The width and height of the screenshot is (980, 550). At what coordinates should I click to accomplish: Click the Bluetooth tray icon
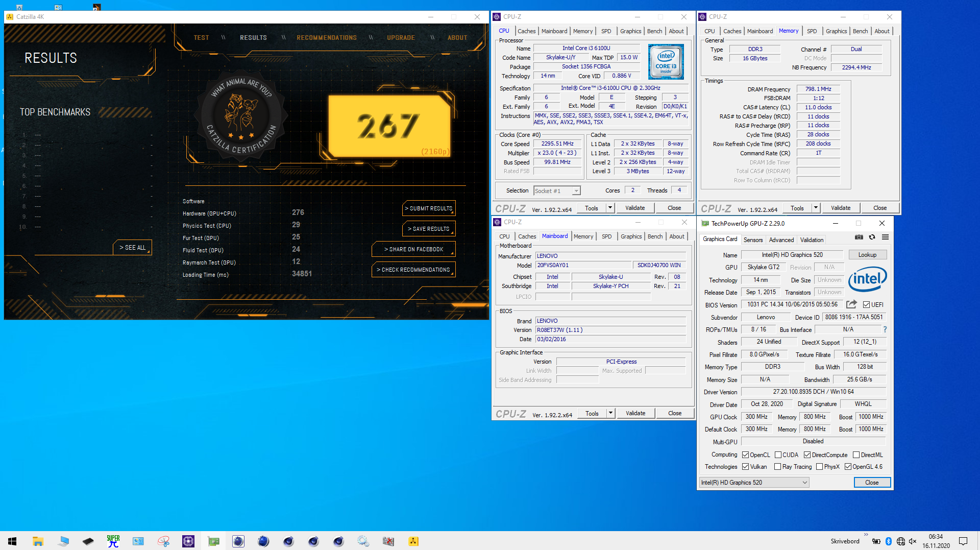click(x=889, y=541)
